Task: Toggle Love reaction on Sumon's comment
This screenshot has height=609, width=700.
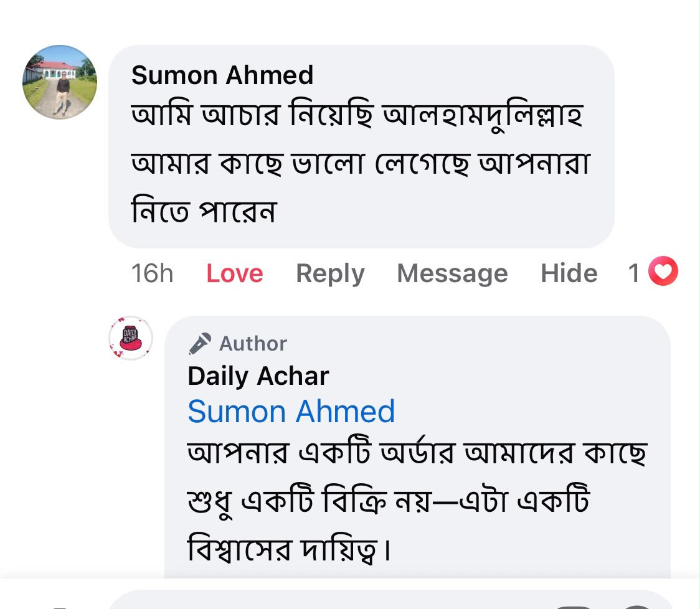Action: (234, 273)
